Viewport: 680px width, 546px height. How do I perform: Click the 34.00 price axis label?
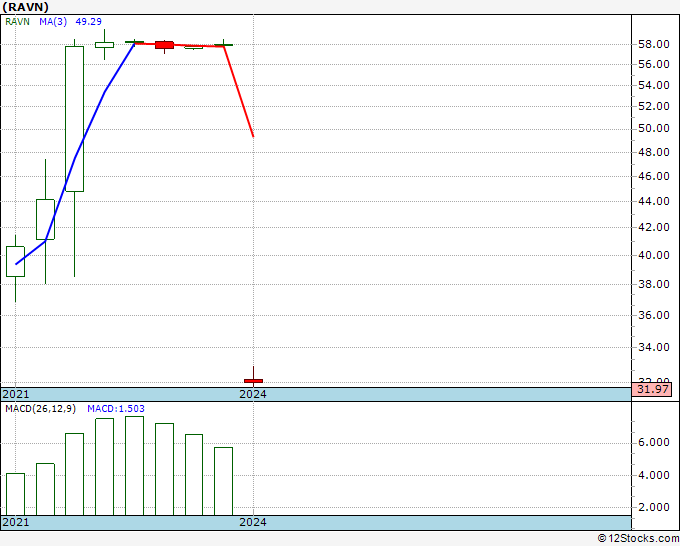pos(654,347)
